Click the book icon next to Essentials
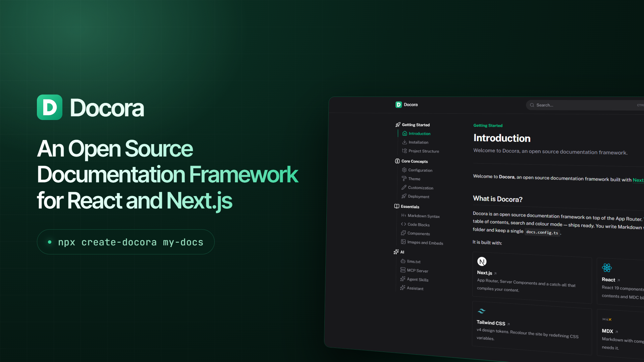This screenshot has width=644, height=362. [x=397, y=206]
